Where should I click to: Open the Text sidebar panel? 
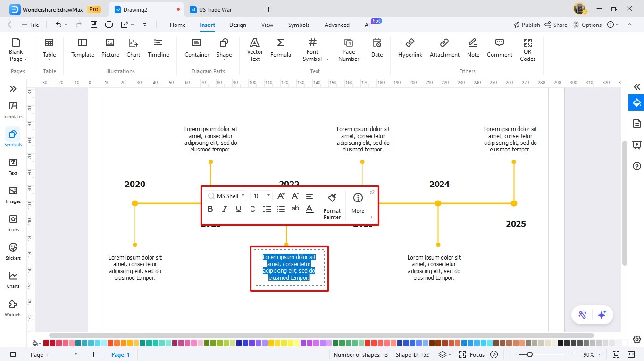[x=13, y=167]
